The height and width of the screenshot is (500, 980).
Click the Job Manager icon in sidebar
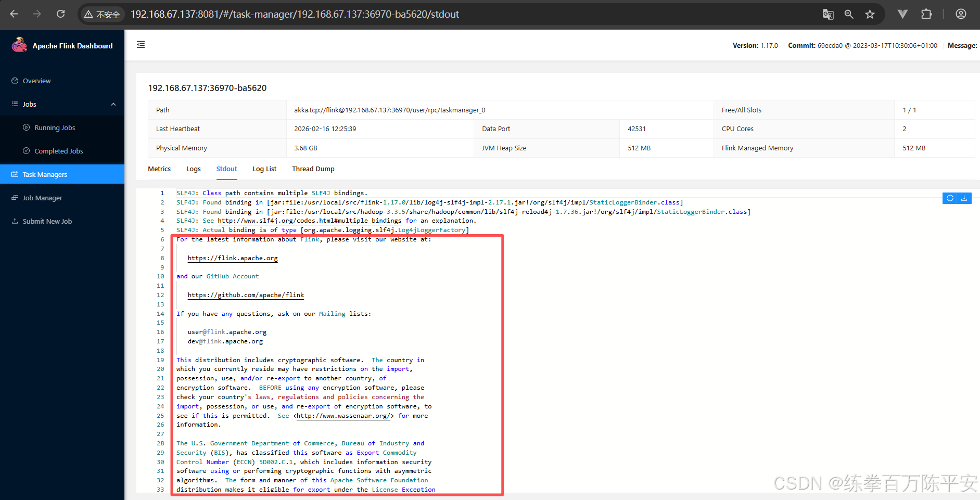[x=15, y=198]
